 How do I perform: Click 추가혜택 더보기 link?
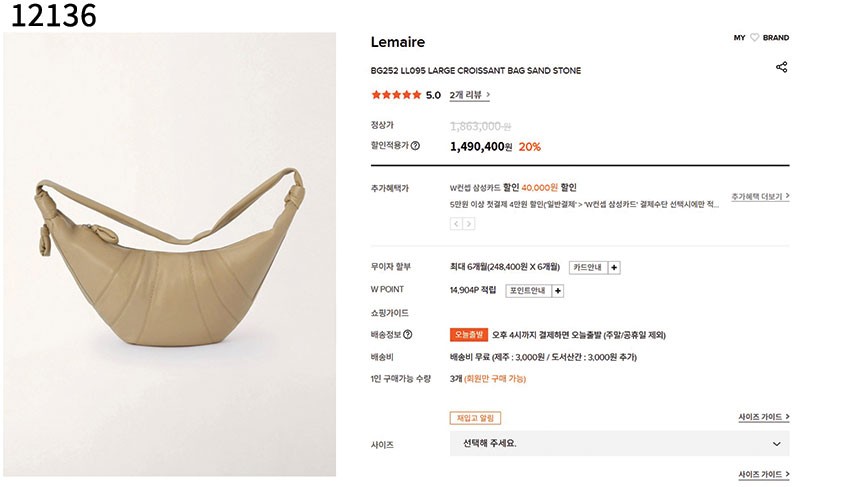pyautogui.click(x=760, y=197)
